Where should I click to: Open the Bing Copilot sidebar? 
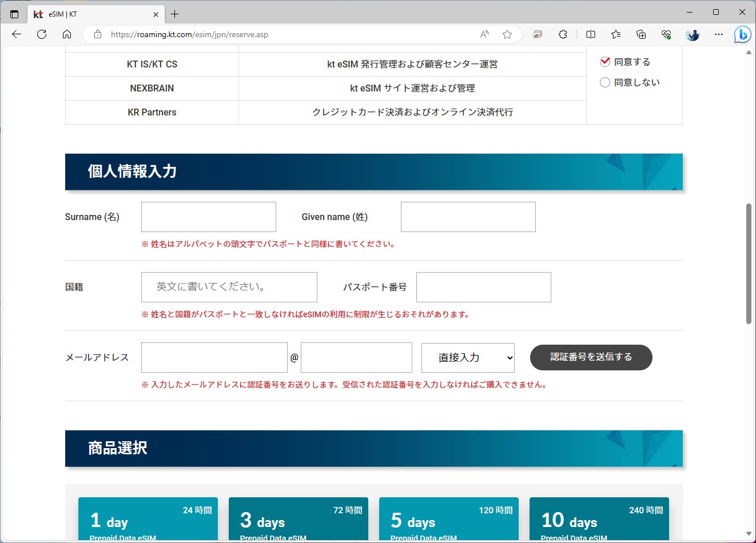(x=742, y=34)
